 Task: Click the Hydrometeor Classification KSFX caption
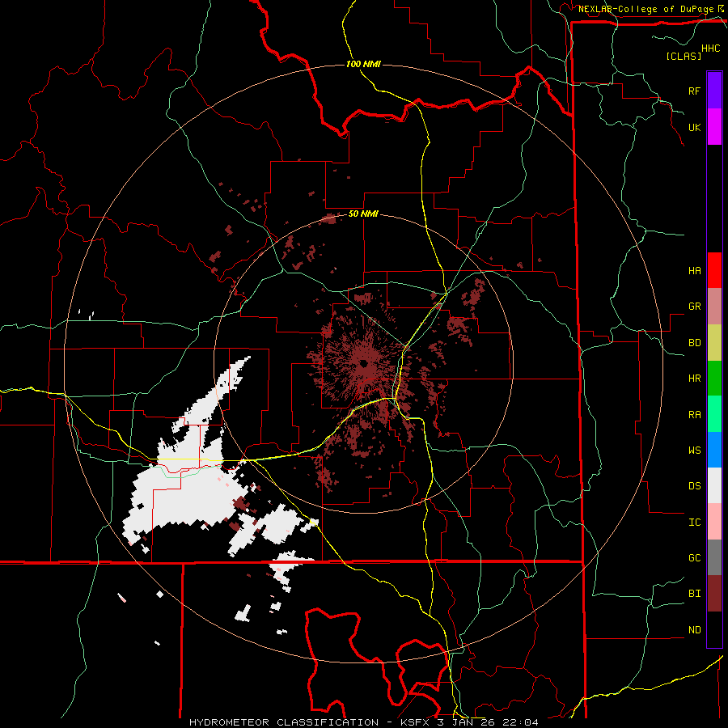click(x=364, y=722)
